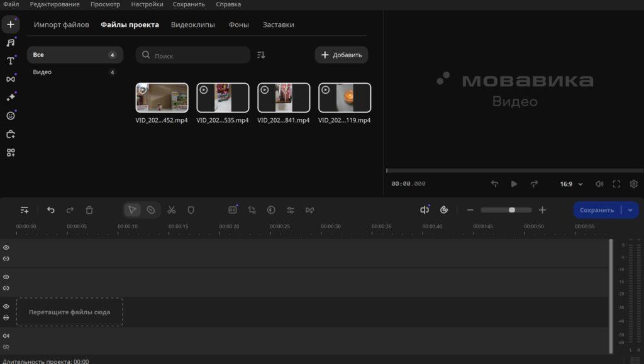Click the sort files icon next to search

261,55
